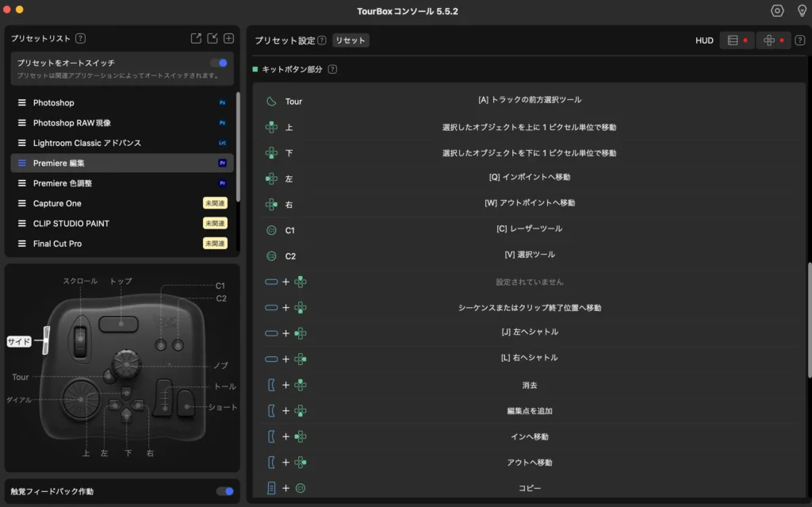Click the knob icon on the 消去 row
This screenshot has width=812, height=507.
click(x=270, y=385)
